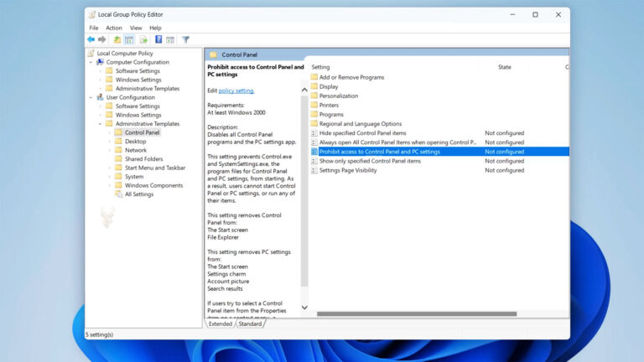
Task: Click the Back arrow toolbar icon
Action: tap(91, 40)
